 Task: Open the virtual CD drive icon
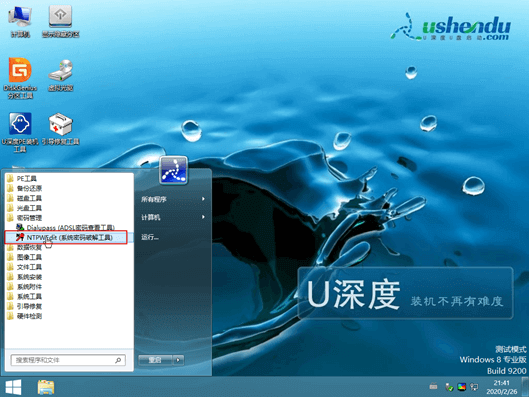60,76
